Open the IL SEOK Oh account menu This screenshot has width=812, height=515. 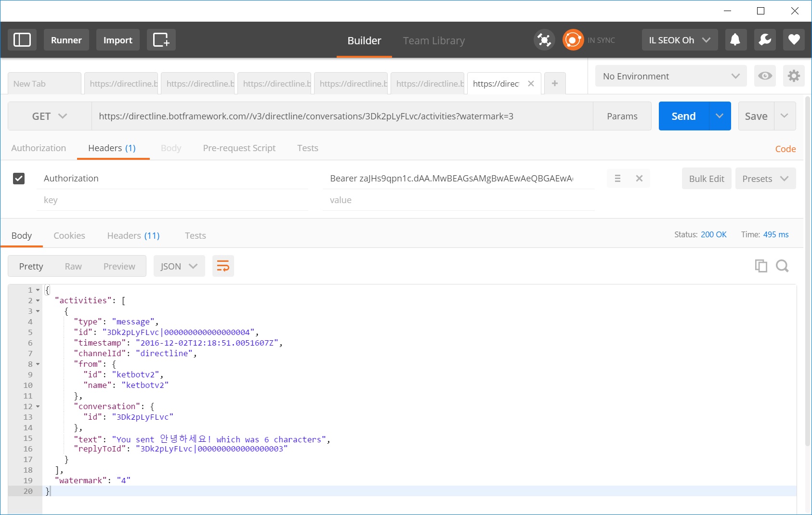[680, 40]
